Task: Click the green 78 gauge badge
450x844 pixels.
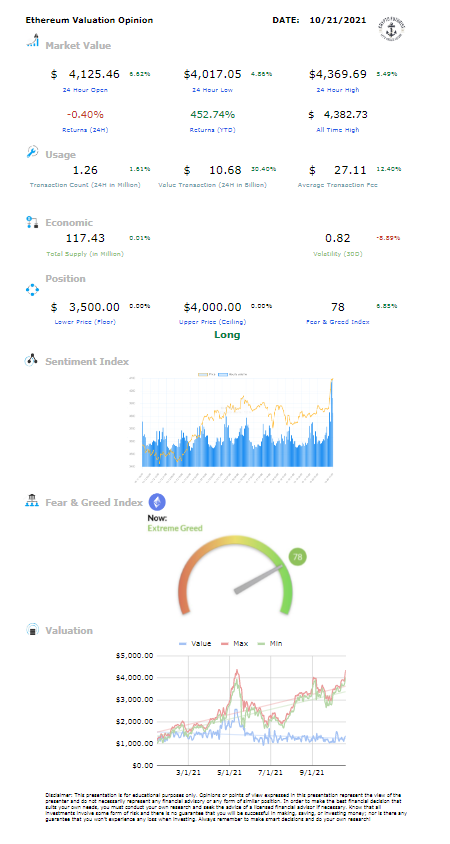Action: coord(297,557)
